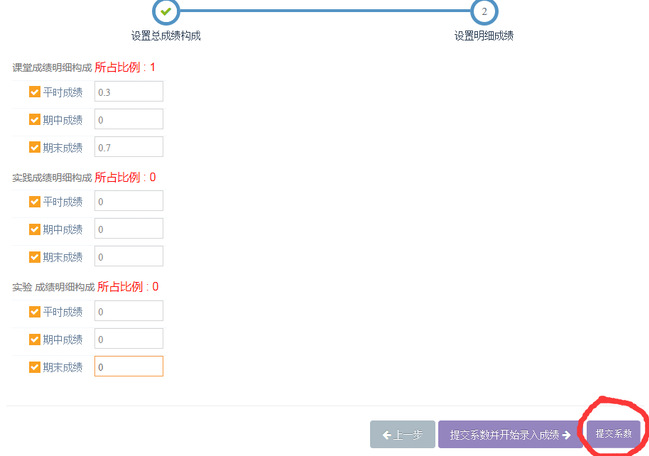Click the step 2 circle 设置明细成绩
649x456 pixels.
[483, 11]
